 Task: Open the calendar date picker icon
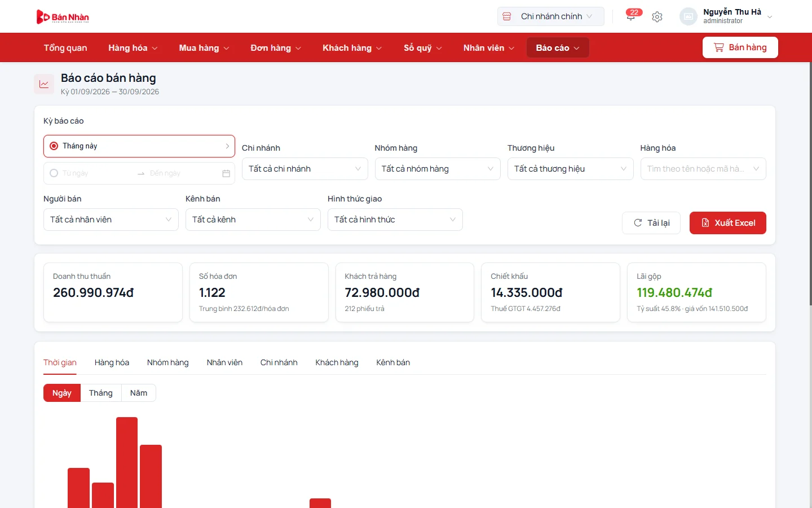(x=226, y=173)
